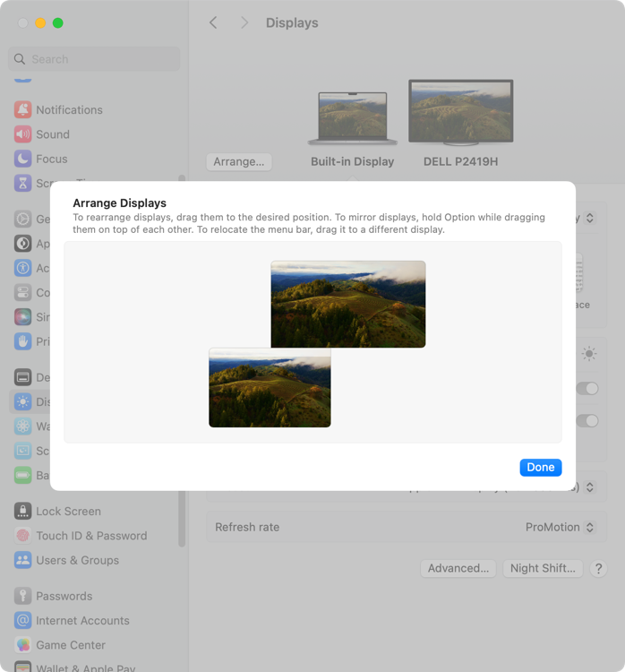
Task: Open Advanced... settings button
Action: click(458, 568)
